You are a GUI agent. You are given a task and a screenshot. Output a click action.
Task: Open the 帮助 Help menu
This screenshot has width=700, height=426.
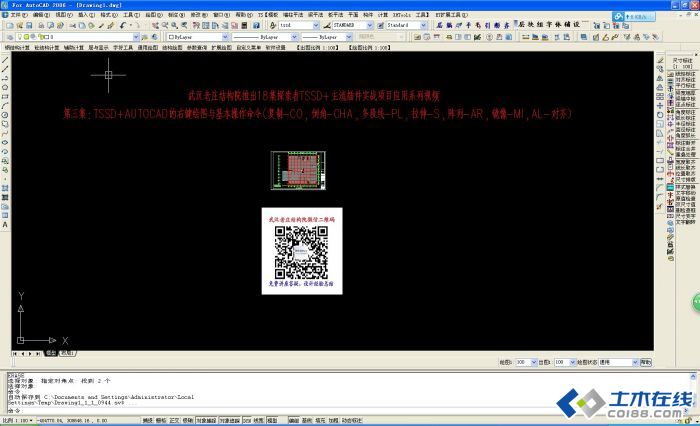tap(244, 15)
